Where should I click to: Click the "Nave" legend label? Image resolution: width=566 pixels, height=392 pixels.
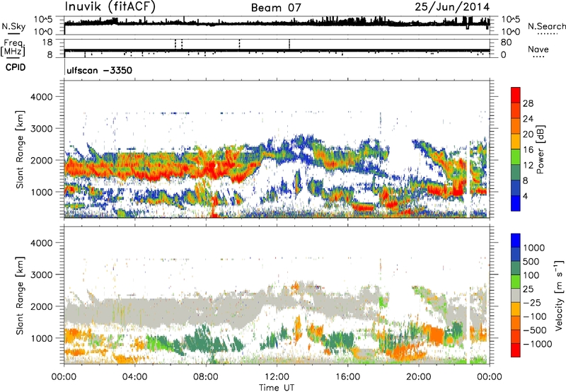tap(538, 49)
